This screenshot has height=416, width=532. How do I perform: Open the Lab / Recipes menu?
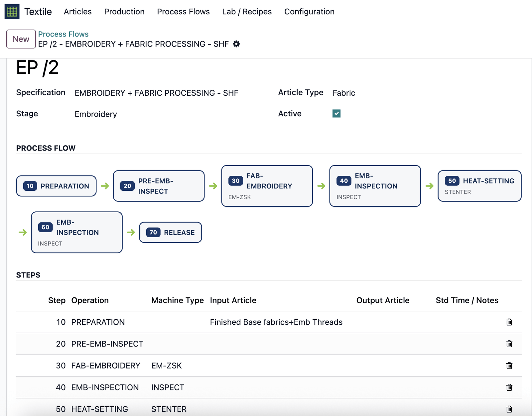247,12
